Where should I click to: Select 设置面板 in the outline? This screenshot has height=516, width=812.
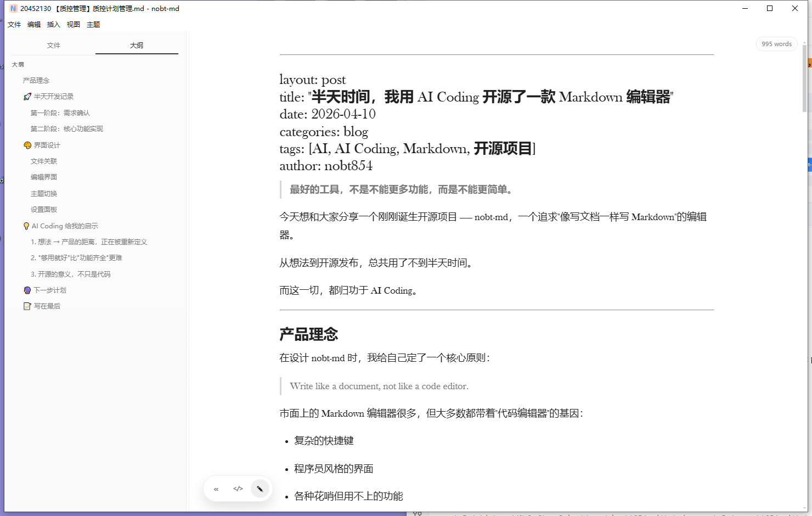[x=44, y=210]
